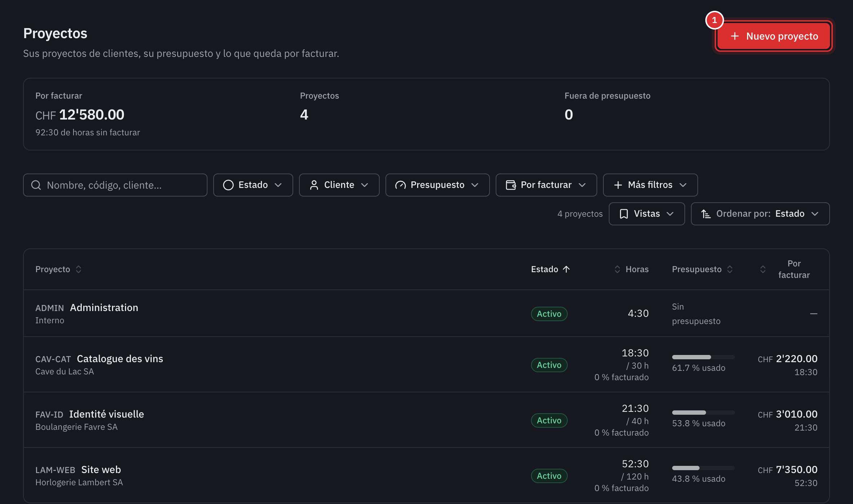This screenshot has width=853, height=504.
Task: Click the bookmark icon in Vistas
Action: point(624,214)
